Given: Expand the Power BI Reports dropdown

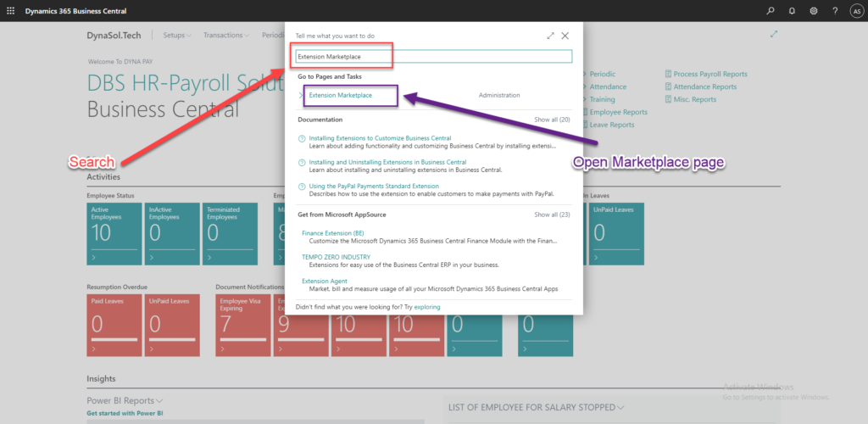Looking at the screenshot, I should 125,400.
